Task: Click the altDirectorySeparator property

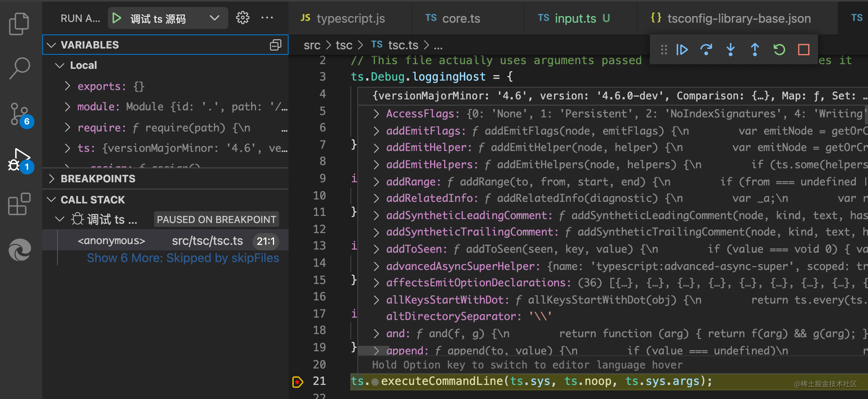Action: [454, 316]
